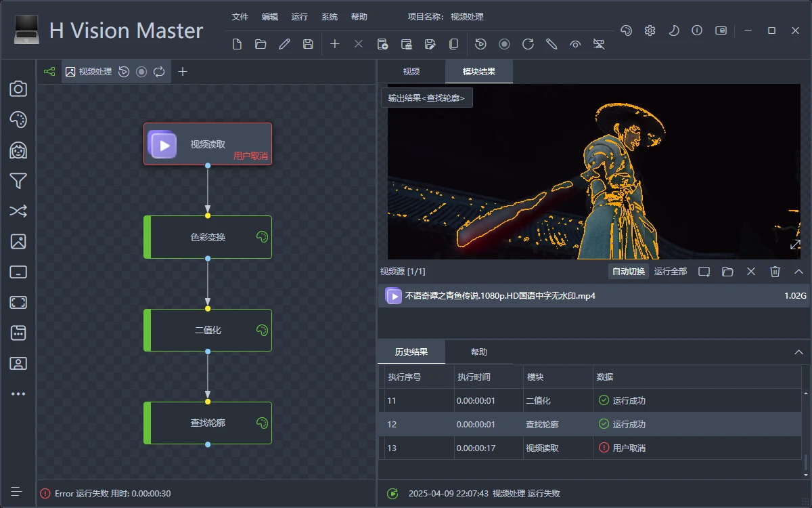
Task: Select the funnel filter tool in sidebar
Action: click(x=18, y=181)
